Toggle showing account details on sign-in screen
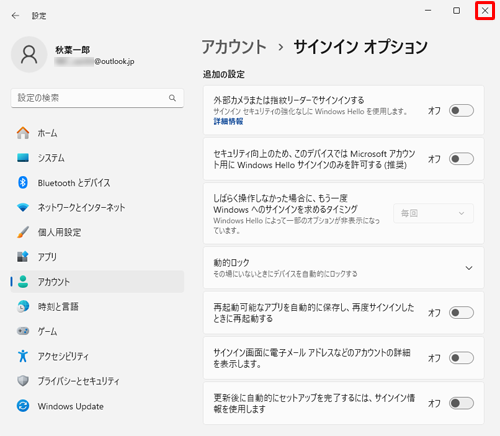Viewport: 500px width, 436px height. pos(461,358)
